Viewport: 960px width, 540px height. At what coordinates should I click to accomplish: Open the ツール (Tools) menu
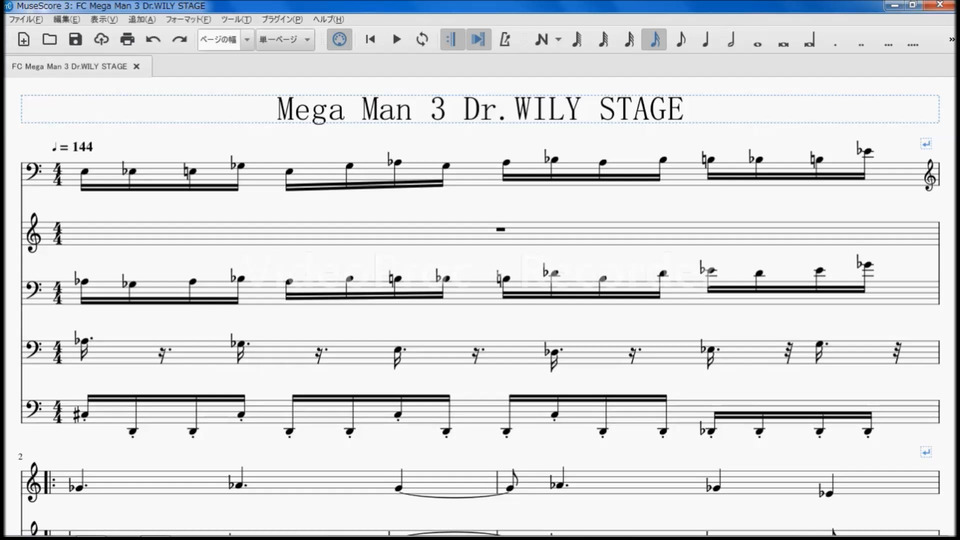point(236,20)
